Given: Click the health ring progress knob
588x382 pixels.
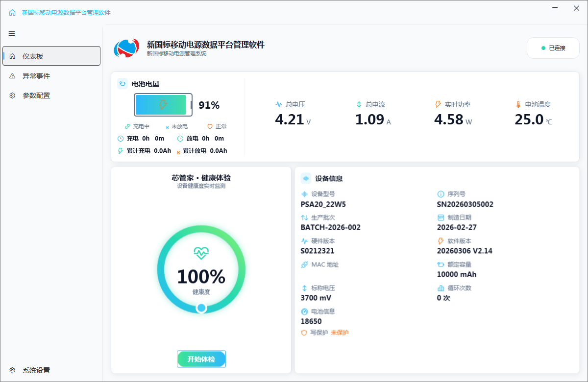Looking at the screenshot, I should 201,308.
